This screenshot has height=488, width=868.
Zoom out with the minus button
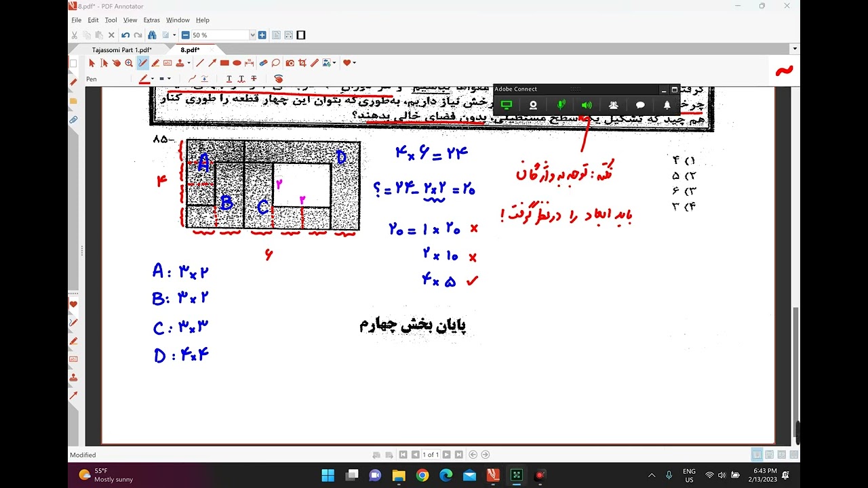coord(185,35)
